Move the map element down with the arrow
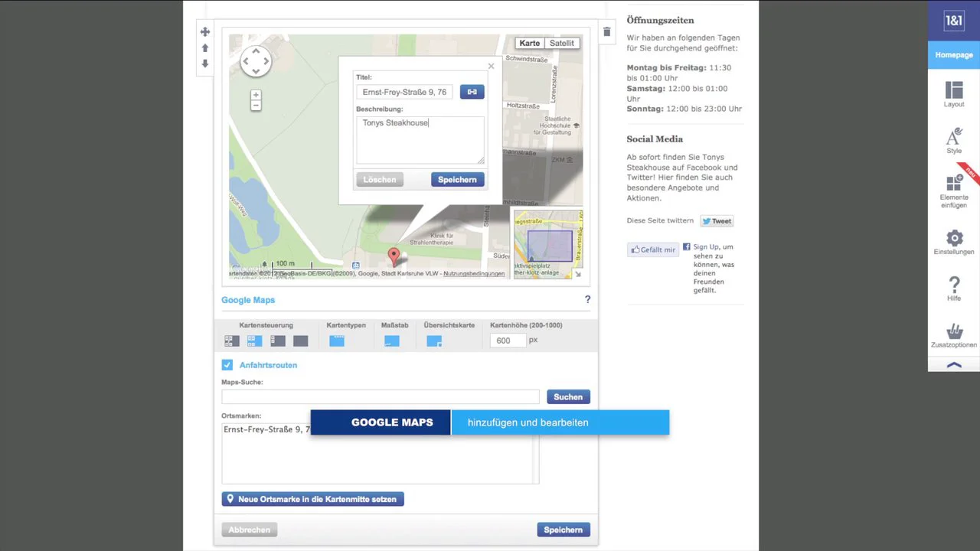This screenshot has width=980, height=551. tap(205, 64)
